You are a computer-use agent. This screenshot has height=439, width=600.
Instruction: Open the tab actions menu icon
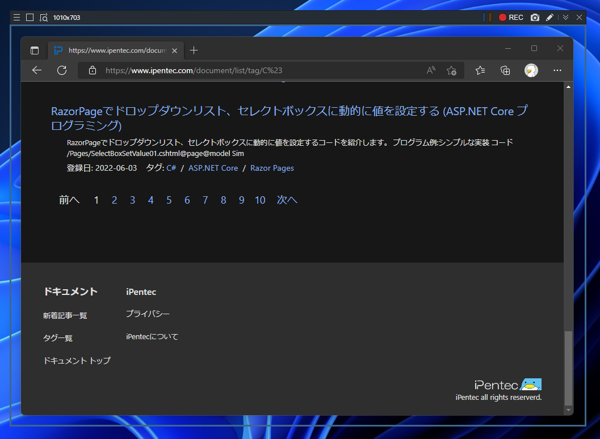pyautogui.click(x=34, y=51)
